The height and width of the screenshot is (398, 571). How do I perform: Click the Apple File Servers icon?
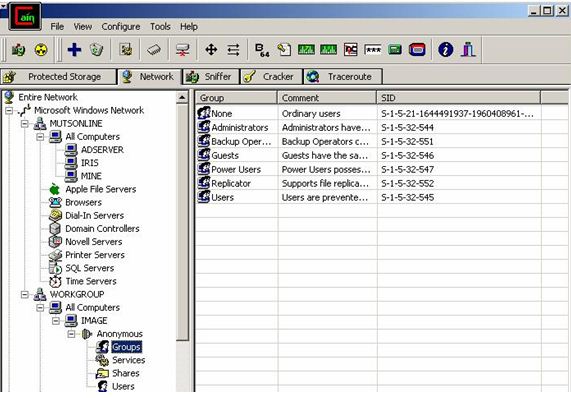pyautogui.click(x=55, y=189)
